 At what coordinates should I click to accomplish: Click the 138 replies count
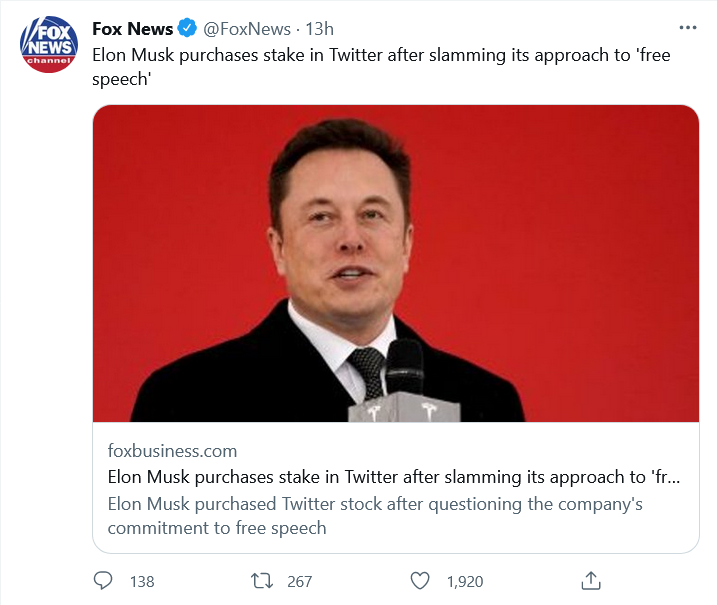[142, 581]
